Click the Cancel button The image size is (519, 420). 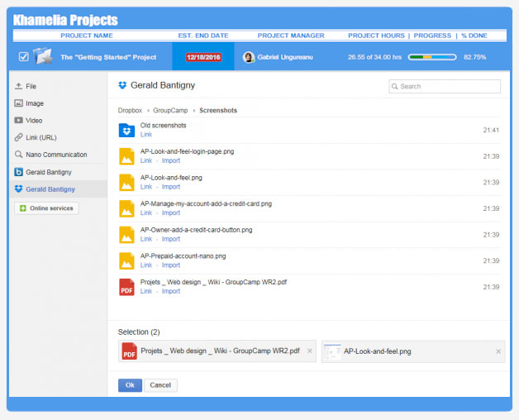160,385
